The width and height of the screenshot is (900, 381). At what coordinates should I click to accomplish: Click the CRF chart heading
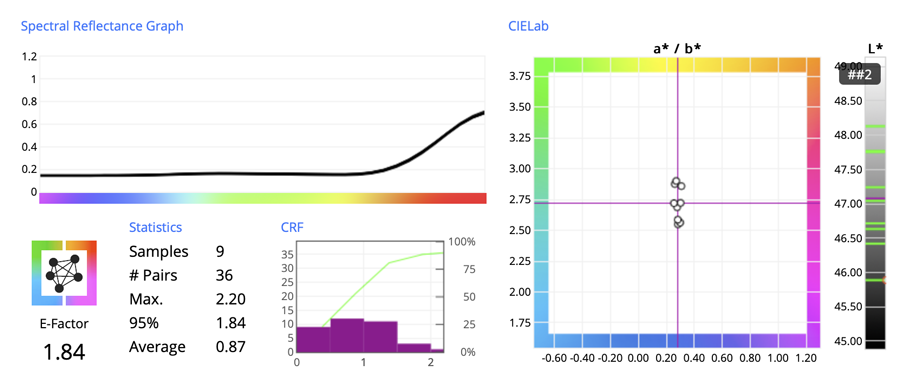pos(292,227)
